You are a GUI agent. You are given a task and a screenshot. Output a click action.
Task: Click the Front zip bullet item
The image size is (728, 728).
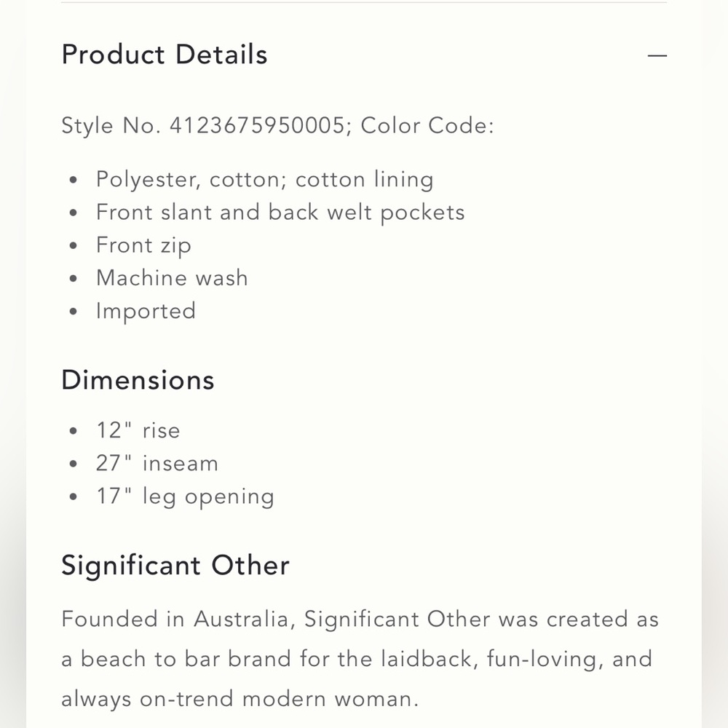143,245
